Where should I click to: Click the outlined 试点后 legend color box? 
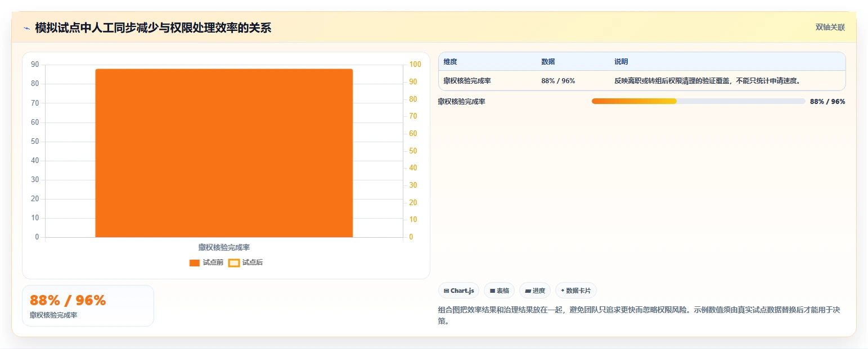234,263
